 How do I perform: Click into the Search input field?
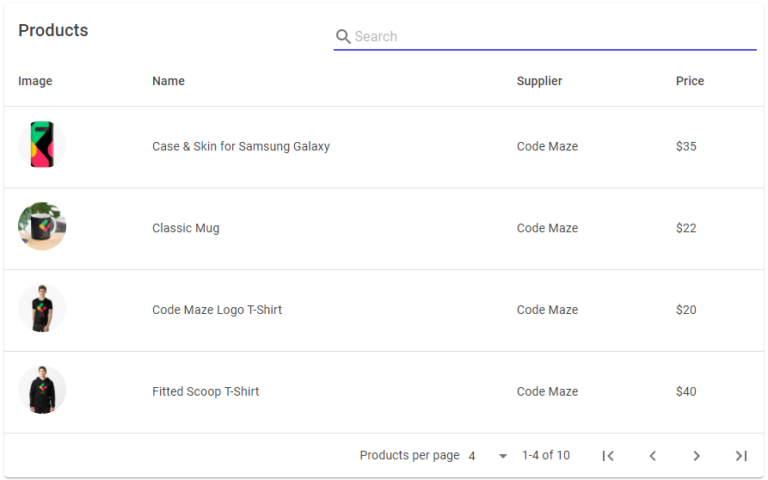(550, 37)
